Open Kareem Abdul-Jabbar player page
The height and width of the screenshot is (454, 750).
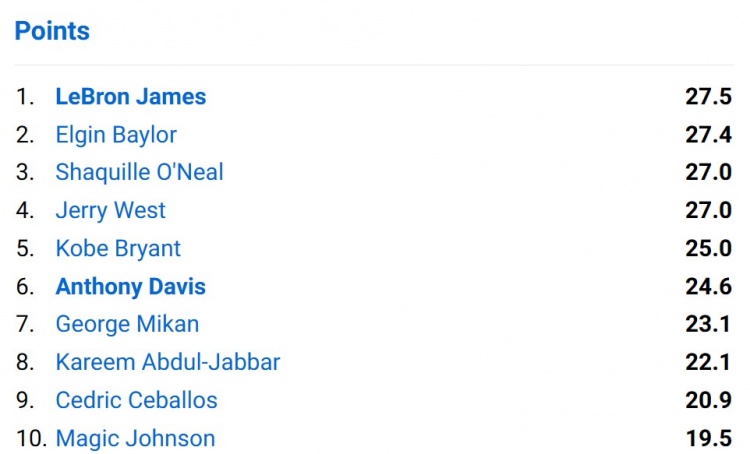click(168, 362)
